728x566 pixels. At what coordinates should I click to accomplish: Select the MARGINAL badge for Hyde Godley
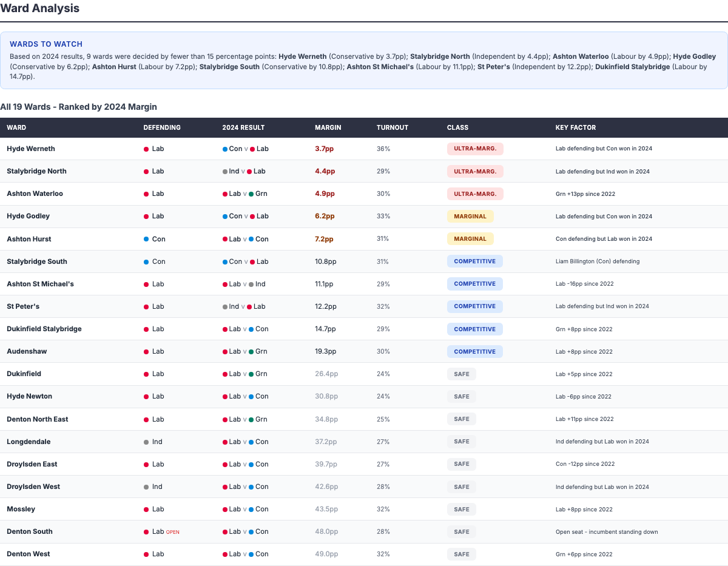pos(470,216)
